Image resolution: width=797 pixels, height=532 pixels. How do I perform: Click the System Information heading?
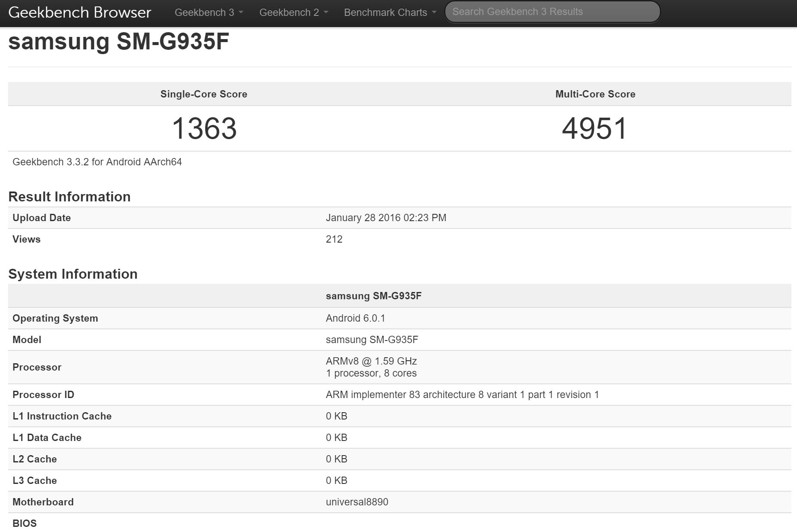point(73,274)
